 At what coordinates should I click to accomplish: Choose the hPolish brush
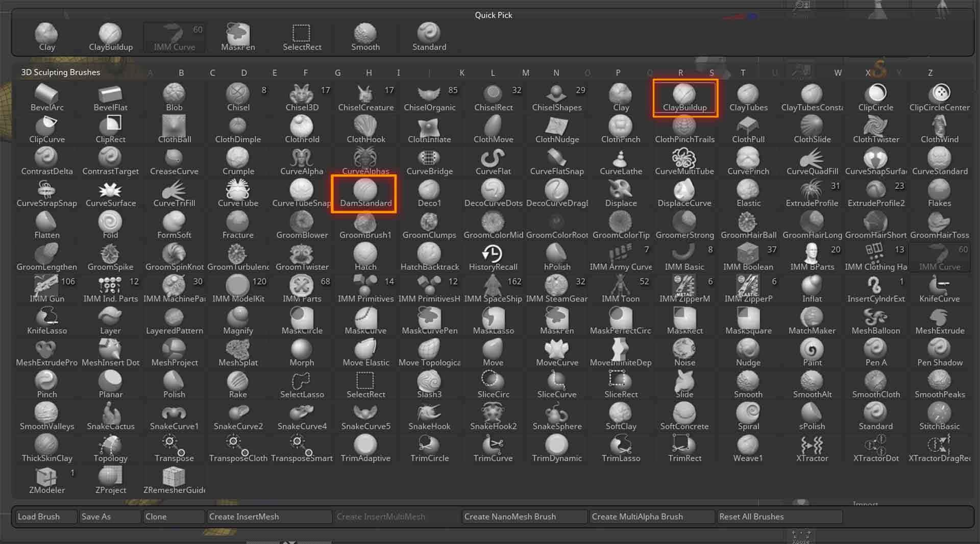(x=556, y=258)
